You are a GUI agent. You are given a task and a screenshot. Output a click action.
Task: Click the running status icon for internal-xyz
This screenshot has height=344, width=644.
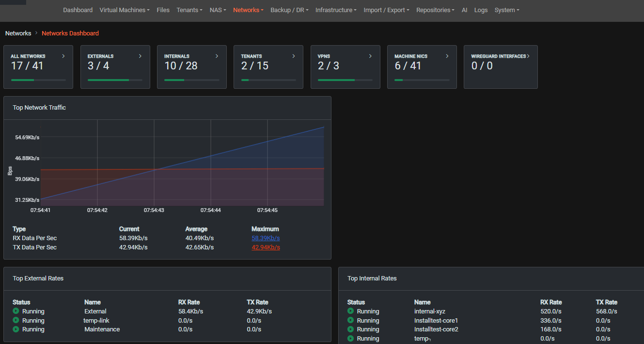[x=350, y=311]
